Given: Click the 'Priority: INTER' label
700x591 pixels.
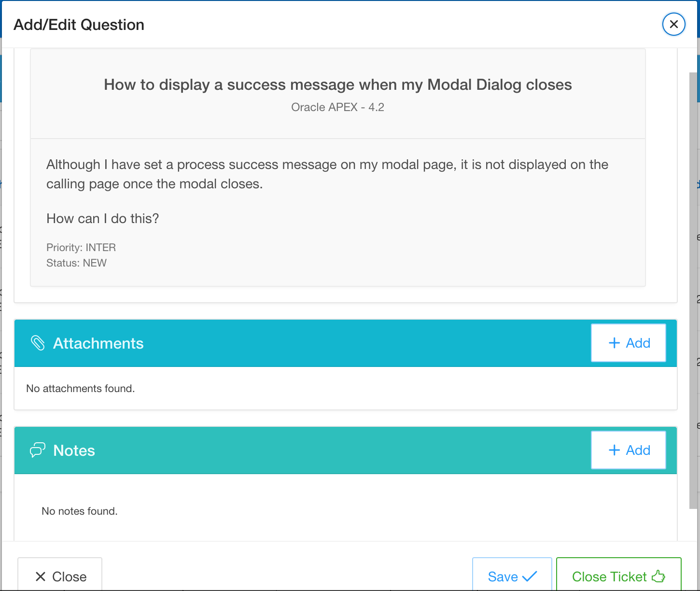Looking at the screenshot, I should coord(81,247).
